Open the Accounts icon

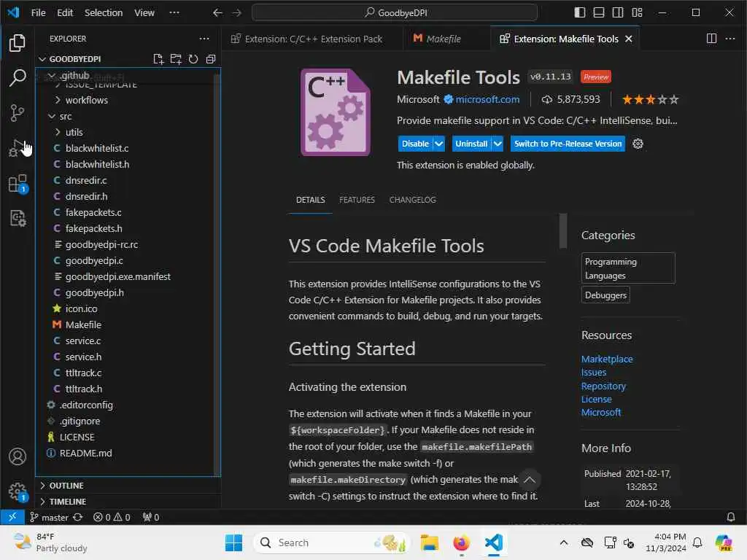click(18, 456)
